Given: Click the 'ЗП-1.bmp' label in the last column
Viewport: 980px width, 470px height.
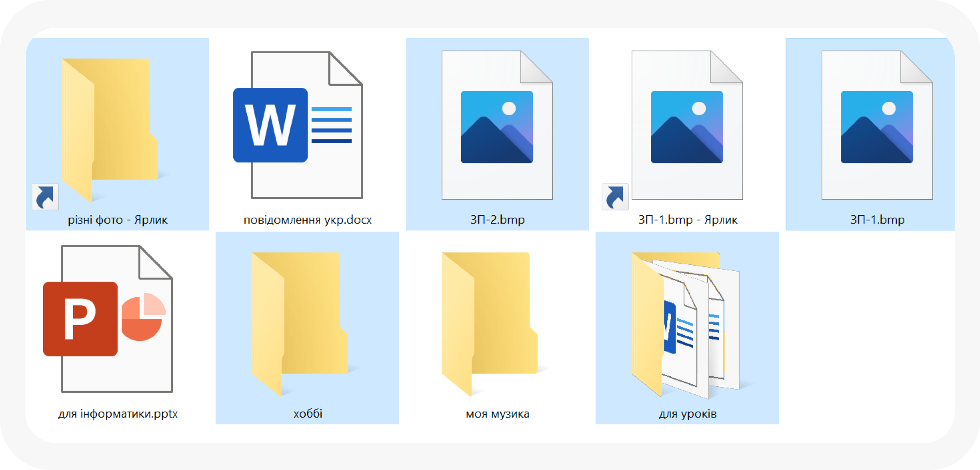Looking at the screenshot, I should point(877,220).
